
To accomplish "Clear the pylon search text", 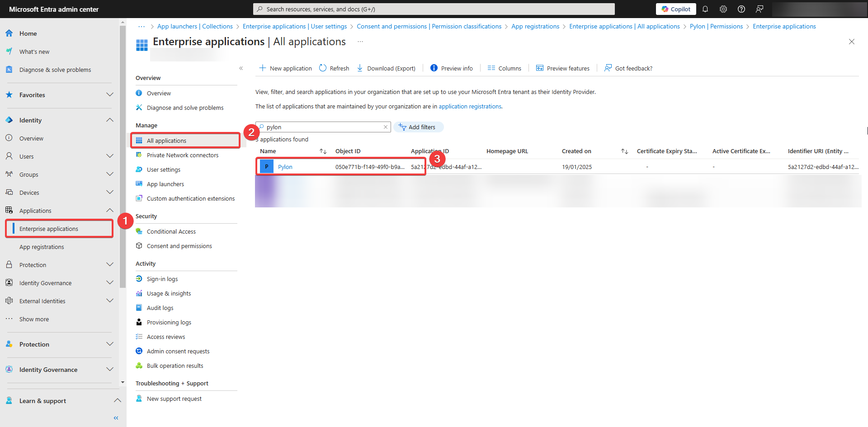I will (x=385, y=127).
